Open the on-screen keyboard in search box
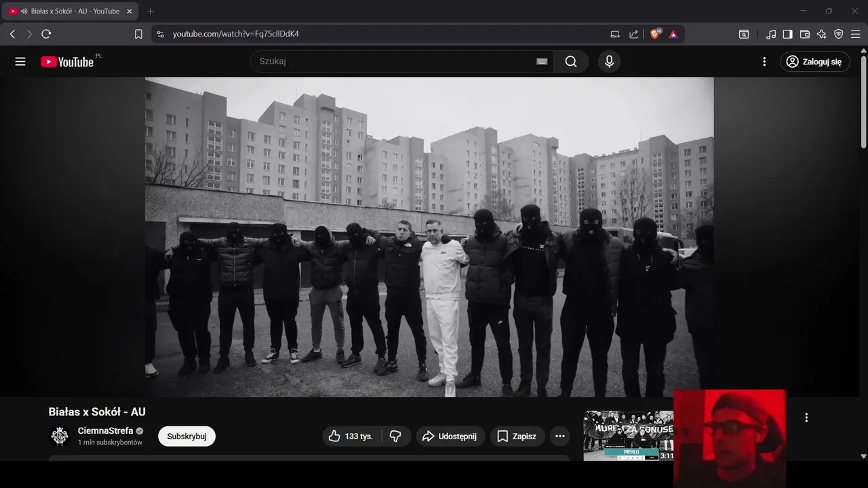Image resolution: width=868 pixels, height=488 pixels. [x=542, y=62]
